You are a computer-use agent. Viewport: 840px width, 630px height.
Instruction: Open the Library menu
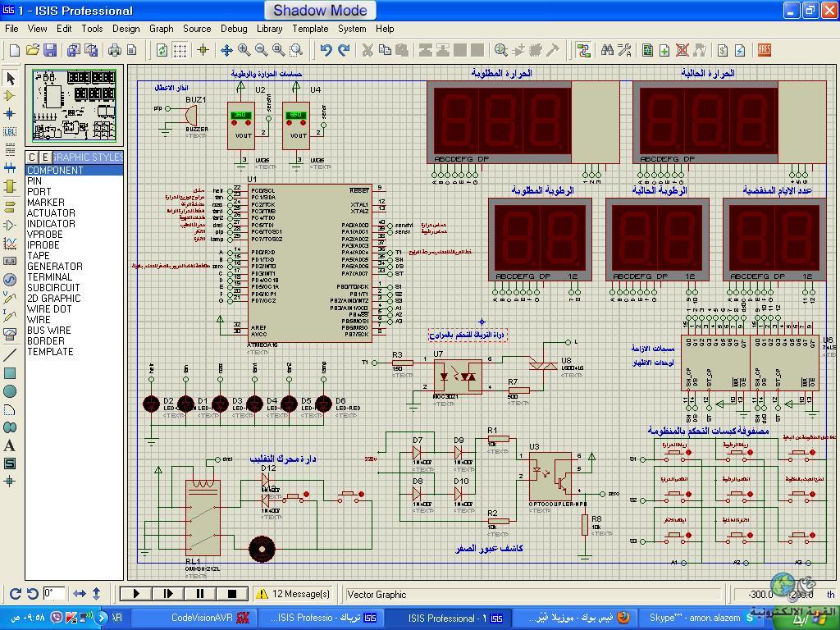coord(269,29)
